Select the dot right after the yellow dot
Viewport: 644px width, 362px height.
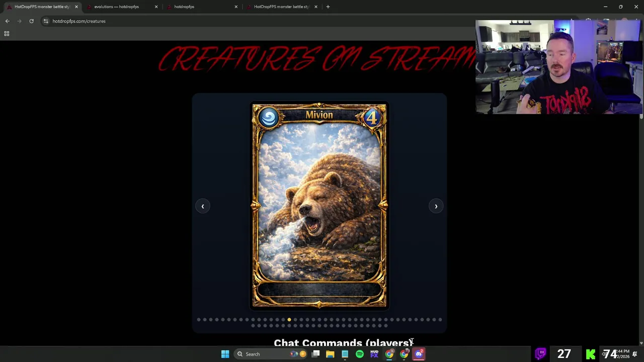tap(295, 320)
